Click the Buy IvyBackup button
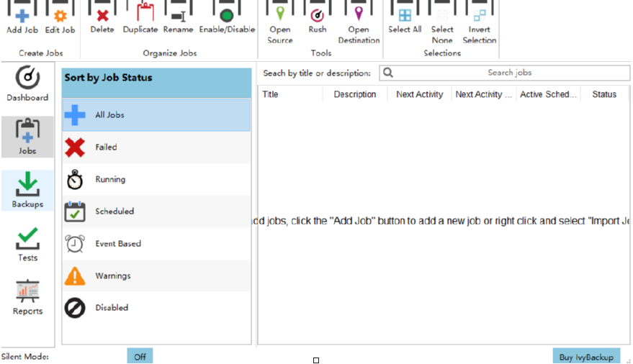Screen dimensions: 633x364 tap(586, 357)
